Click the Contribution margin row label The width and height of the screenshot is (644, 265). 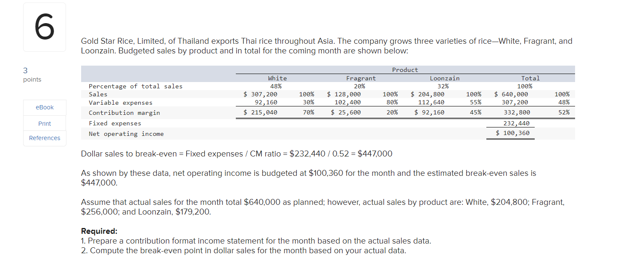coord(125,112)
